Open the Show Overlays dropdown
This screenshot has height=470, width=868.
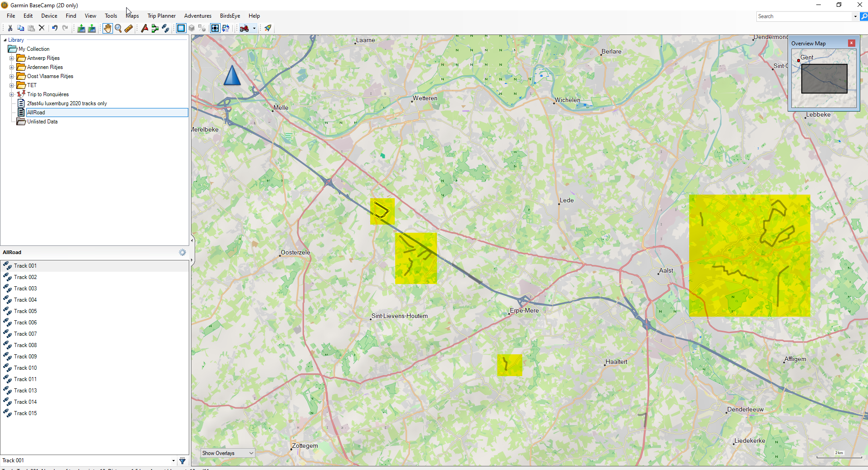(228, 453)
